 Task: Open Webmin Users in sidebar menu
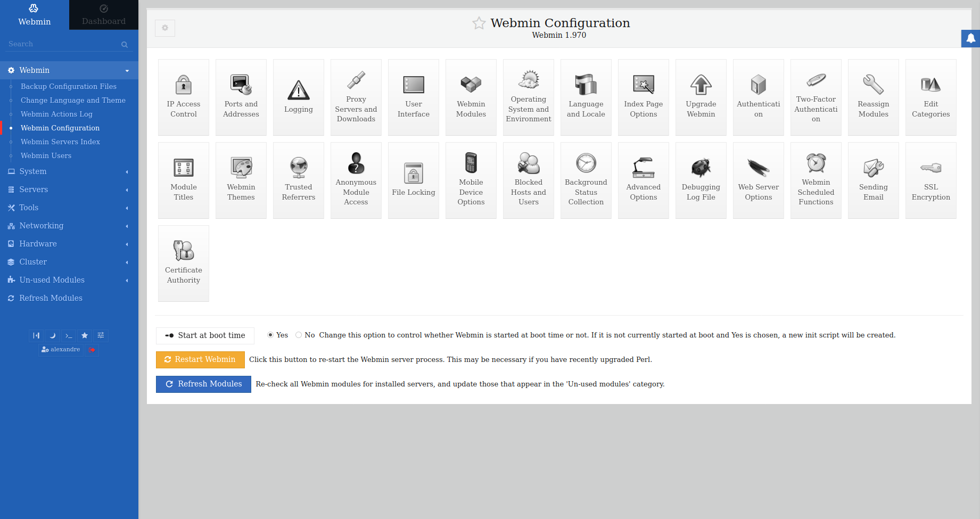click(46, 155)
